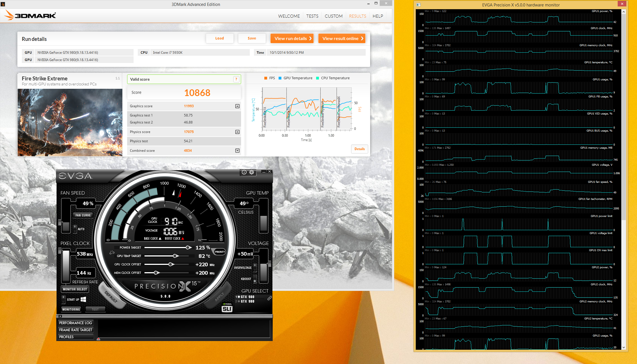Expand the Combined score details
This screenshot has height=364, width=637.
237,151
